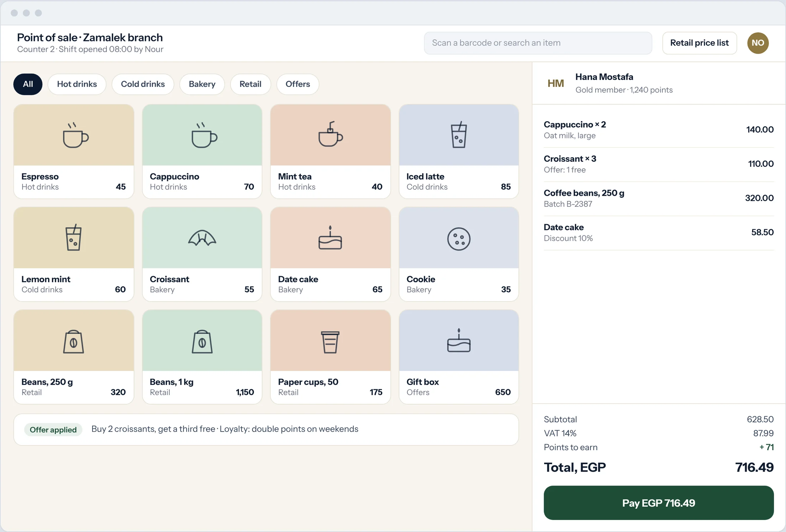Click the Beans, 1 kg product name
Viewport: 786px width, 532px height.
coord(171,382)
